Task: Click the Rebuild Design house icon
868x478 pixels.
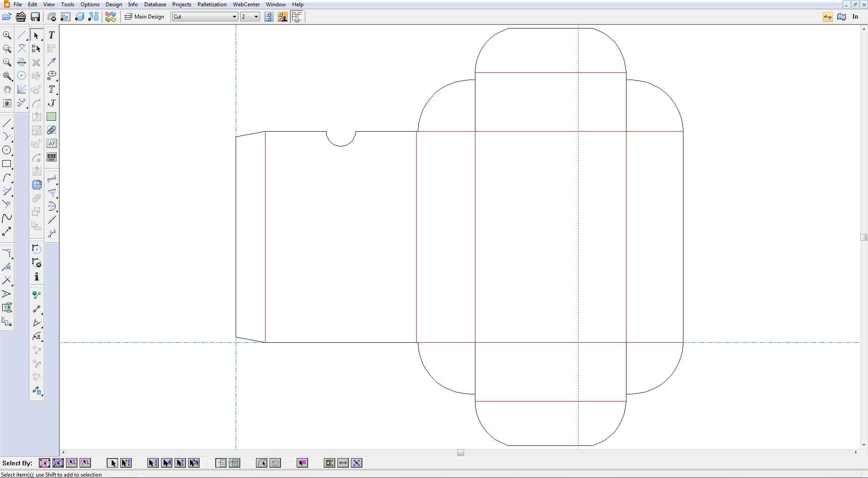Action: (x=21, y=17)
